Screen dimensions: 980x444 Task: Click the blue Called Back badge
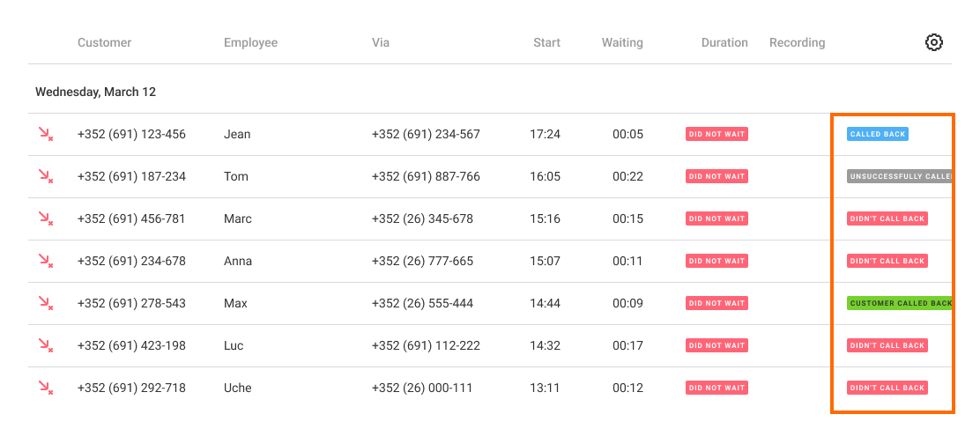[x=877, y=134]
